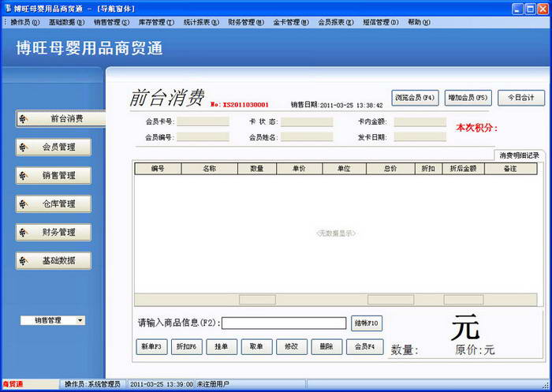The image size is (552, 392).
Task: Click the 备注 column header
Action: 510,169
